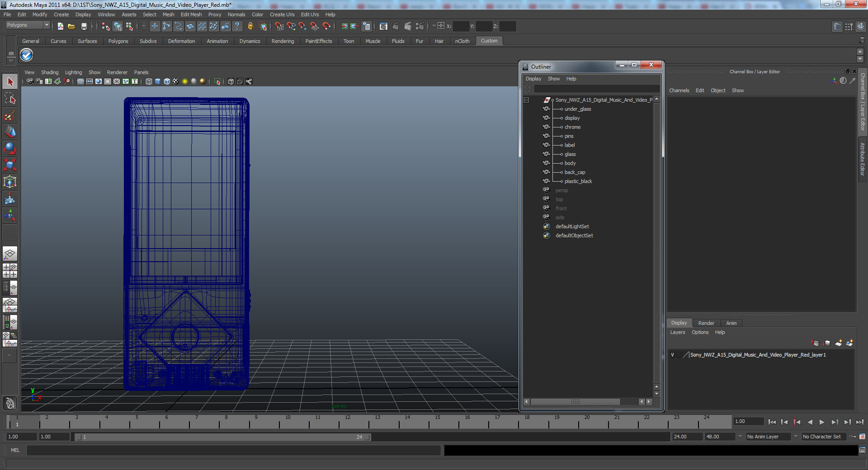Switch to the Rendering shelf tab
This screenshot has width=868, height=470.
coord(283,41)
